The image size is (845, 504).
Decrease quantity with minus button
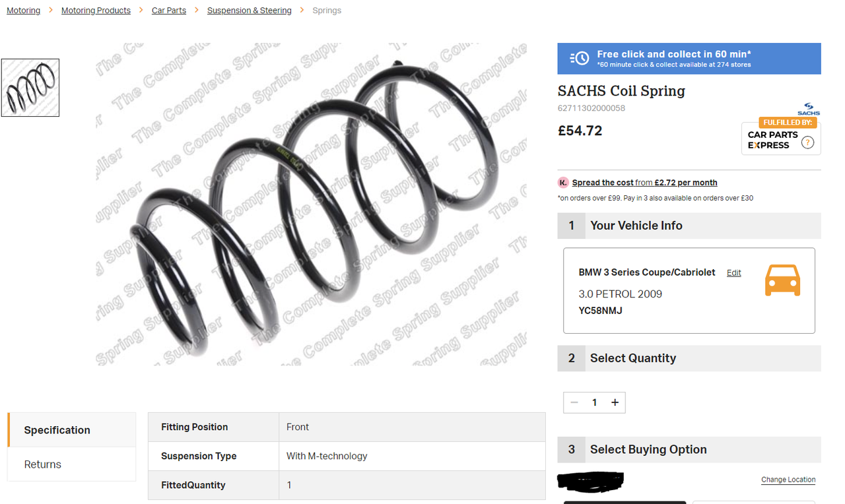[574, 402]
